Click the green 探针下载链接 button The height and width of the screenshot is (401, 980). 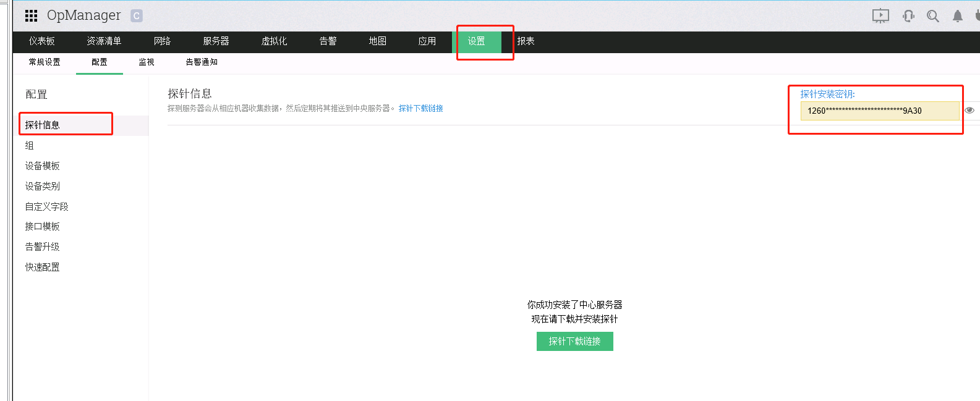tap(574, 341)
